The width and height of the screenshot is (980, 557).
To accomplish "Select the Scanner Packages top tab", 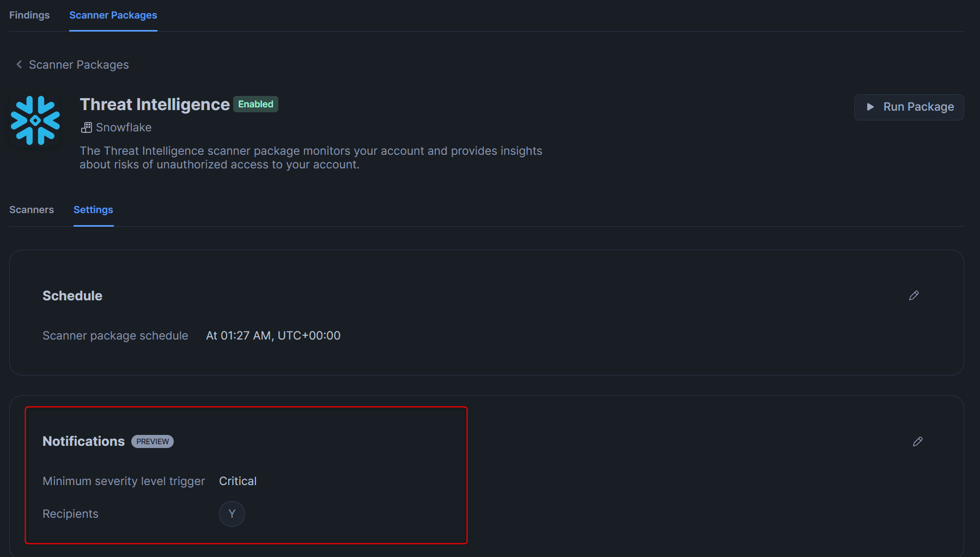I will 113,15.
